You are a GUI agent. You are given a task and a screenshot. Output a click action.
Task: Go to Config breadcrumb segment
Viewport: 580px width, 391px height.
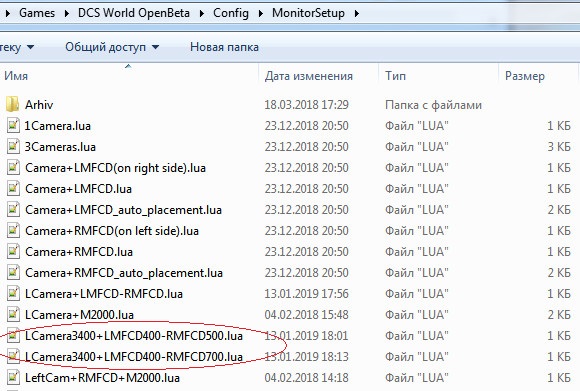(231, 13)
